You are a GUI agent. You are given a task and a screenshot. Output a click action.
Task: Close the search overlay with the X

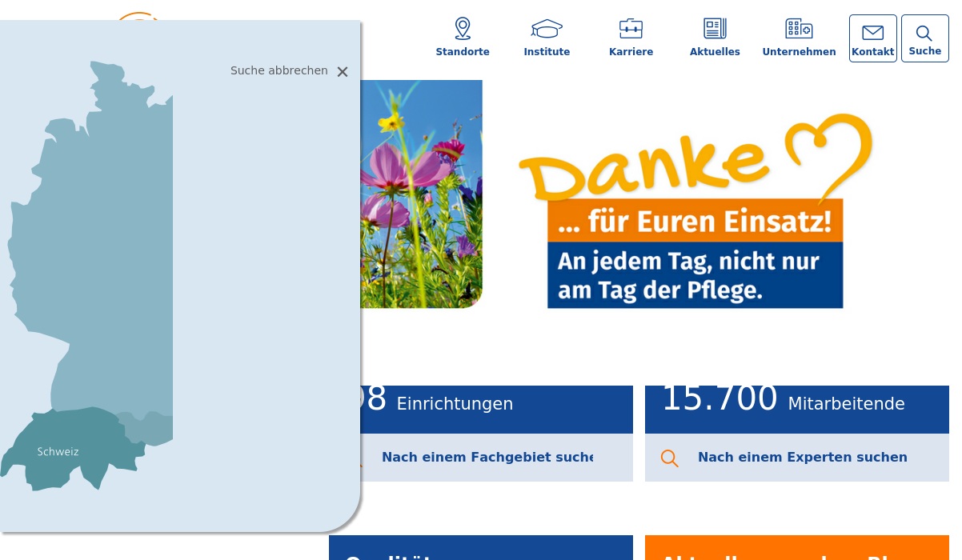pyautogui.click(x=343, y=71)
